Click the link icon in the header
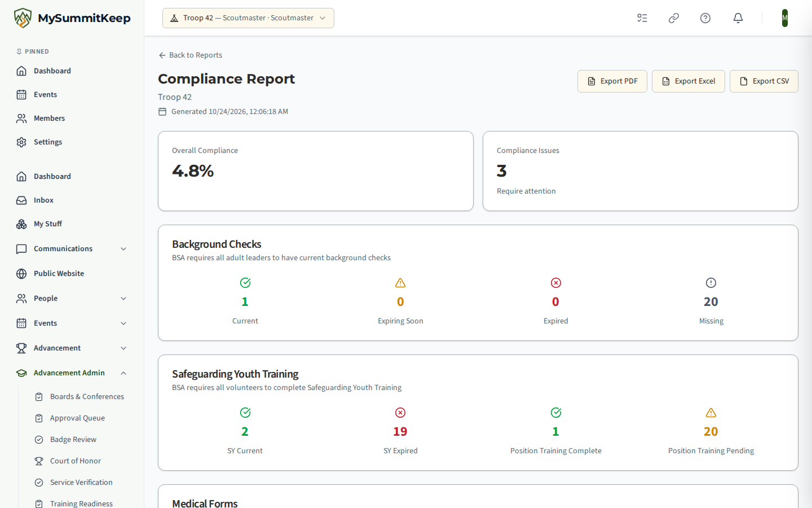 [x=674, y=18]
